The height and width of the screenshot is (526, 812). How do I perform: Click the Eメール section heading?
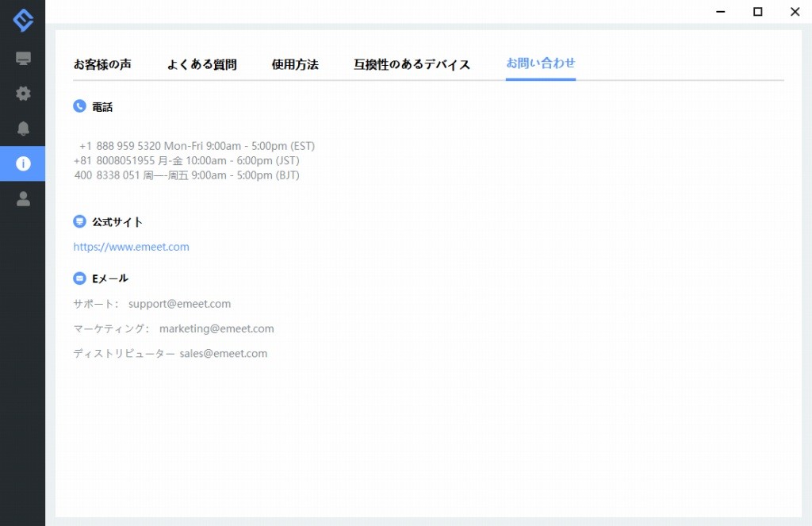109,278
